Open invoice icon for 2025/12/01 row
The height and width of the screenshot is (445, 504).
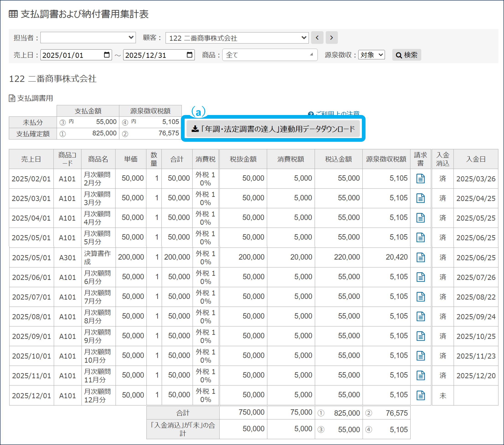(x=420, y=395)
